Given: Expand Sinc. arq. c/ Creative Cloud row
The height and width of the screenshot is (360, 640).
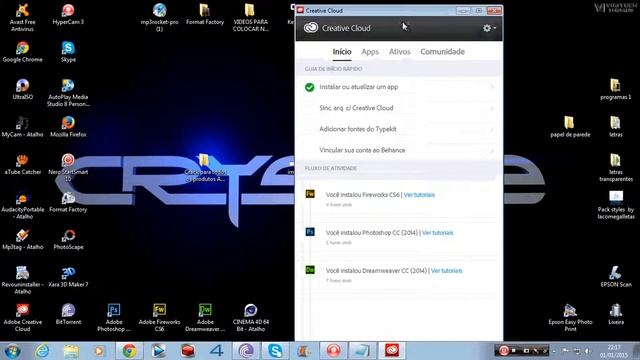Looking at the screenshot, I should [399, 108].
